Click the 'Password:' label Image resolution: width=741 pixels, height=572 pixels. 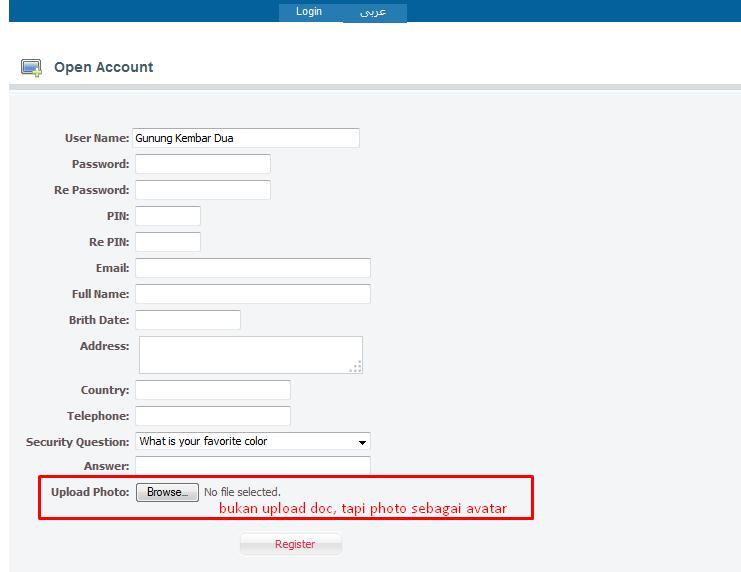pos(100,164)
